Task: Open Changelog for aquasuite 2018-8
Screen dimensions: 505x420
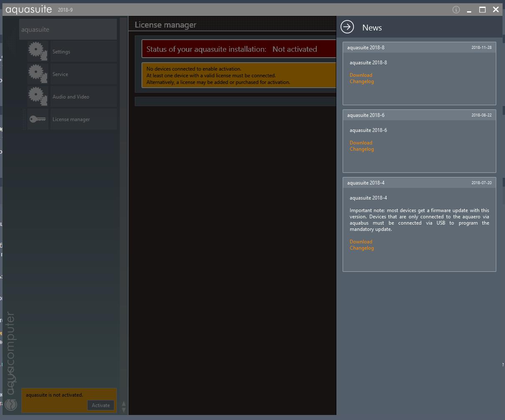Action: coord(362,81)
